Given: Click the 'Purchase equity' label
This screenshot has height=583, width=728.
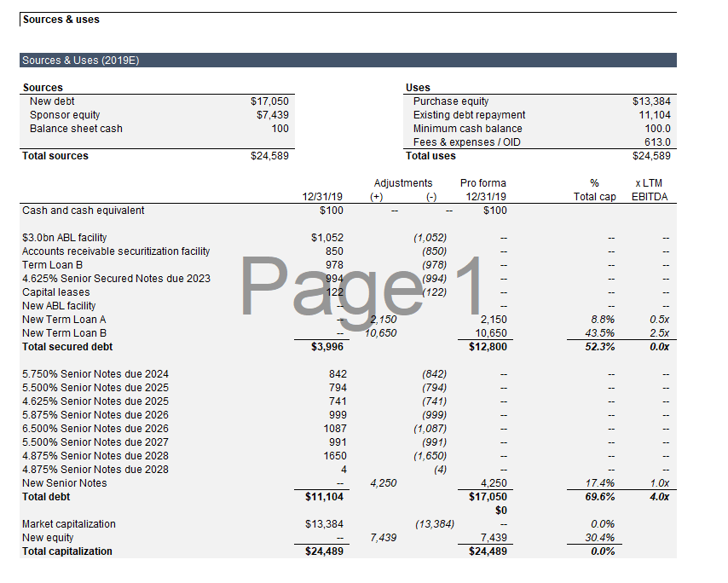Looking at the screenshot, I should [451, 101].
